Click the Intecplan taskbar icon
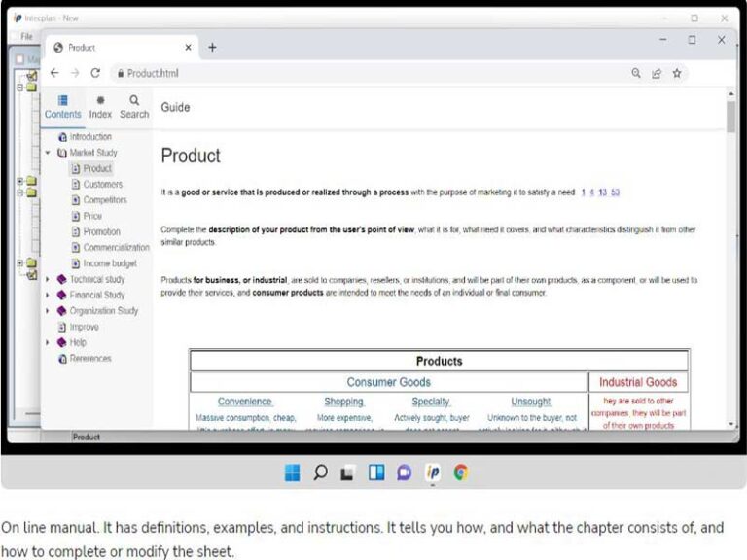The width and height of the screenshot is (747, 560). click(x=433, y=472)
